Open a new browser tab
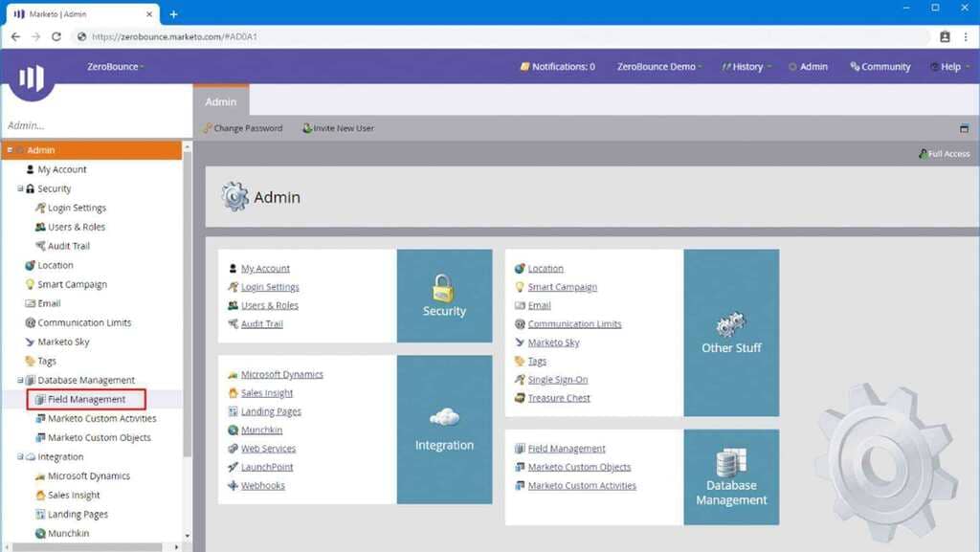 (x=174, y=13)
